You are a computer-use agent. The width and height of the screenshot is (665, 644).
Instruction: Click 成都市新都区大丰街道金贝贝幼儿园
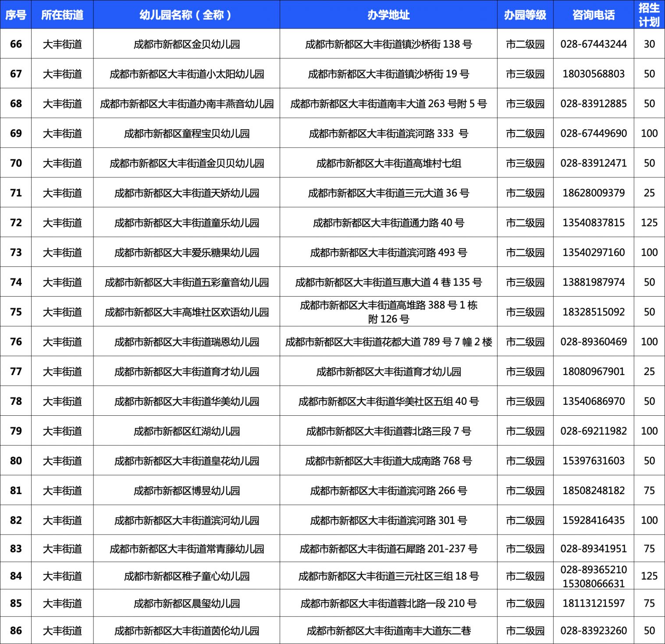(187, 163)
